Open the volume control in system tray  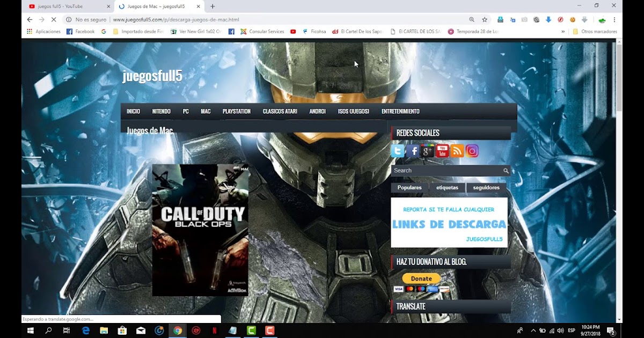[x=560, y=330]
